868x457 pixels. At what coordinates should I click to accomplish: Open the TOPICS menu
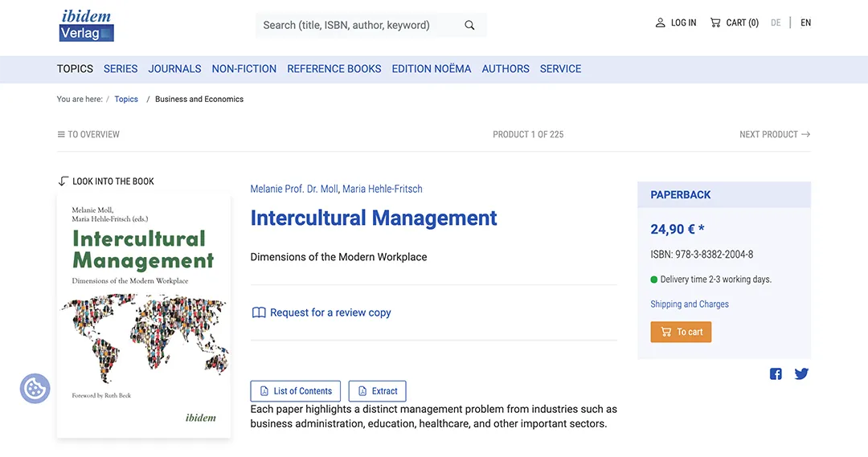(x=75, y=68)
